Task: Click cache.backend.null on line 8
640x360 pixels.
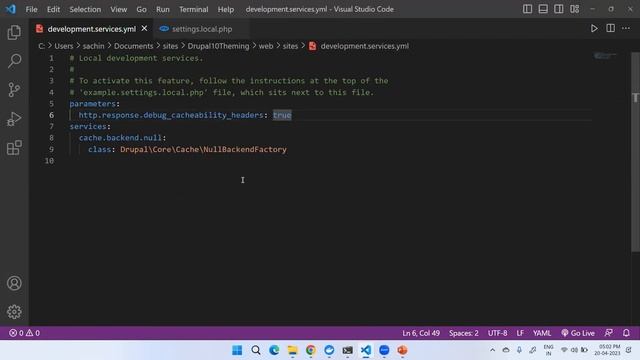Action: (120, 138)
